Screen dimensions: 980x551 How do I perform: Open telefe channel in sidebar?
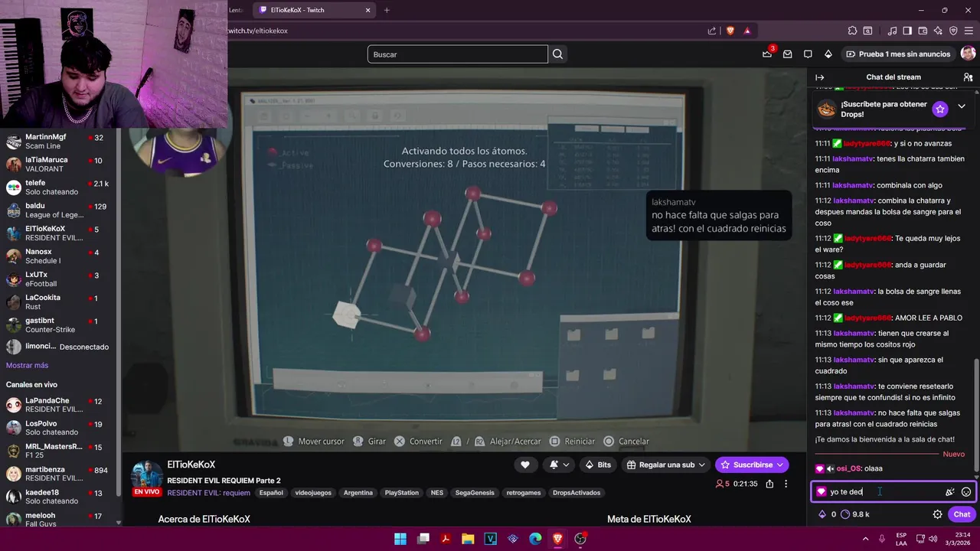click(59, 187)
